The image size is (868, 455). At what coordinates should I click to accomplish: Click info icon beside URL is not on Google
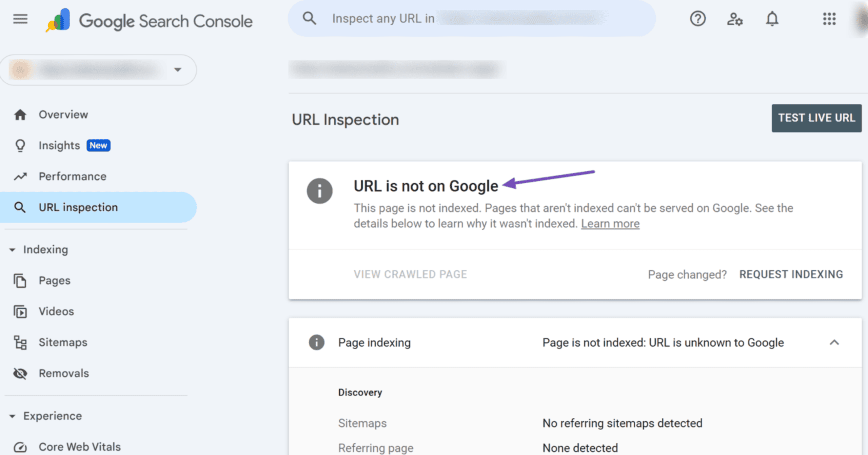click(319, 191)
